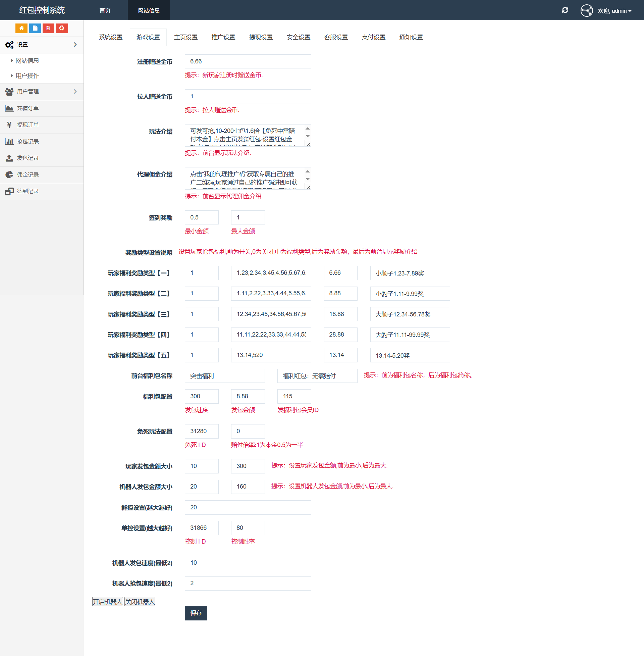Click the 注册赠送金币 input field
Viewport: 644px width, 656px height.
tap(248, 61)
